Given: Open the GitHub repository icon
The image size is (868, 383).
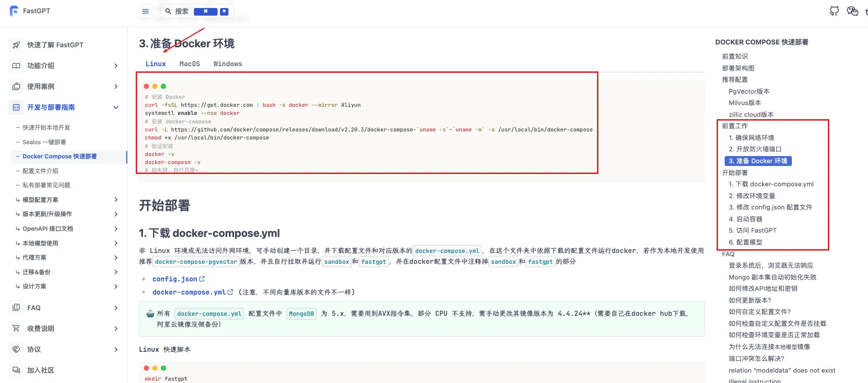Looking at the screenshot, I should 834,11.
